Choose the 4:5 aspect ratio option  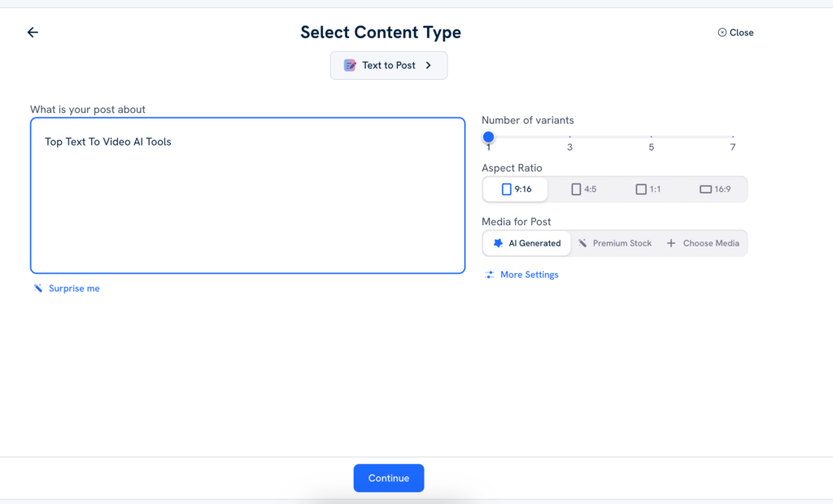584,189
